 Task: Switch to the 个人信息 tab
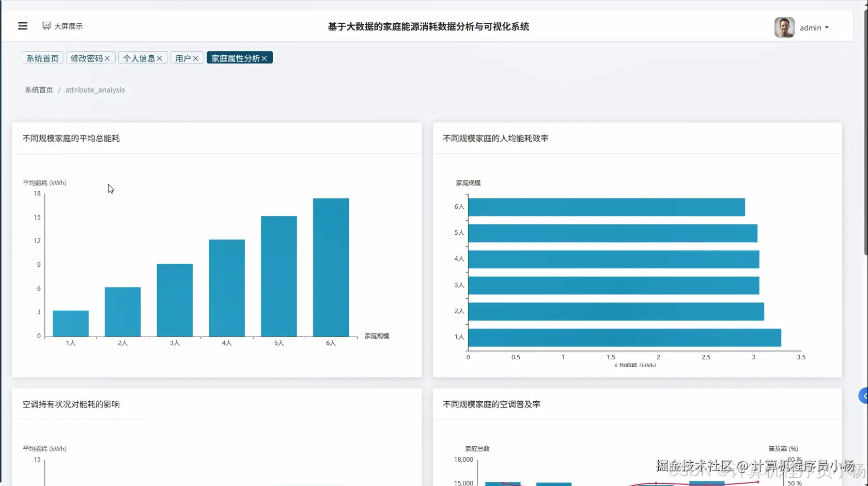[139, 58]
